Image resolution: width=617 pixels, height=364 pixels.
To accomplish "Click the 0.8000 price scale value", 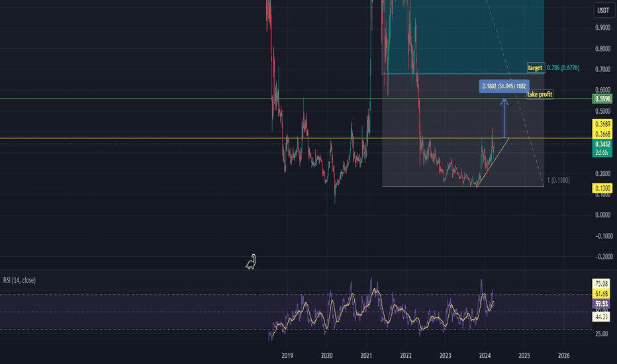I will click(x=603, y=49).
